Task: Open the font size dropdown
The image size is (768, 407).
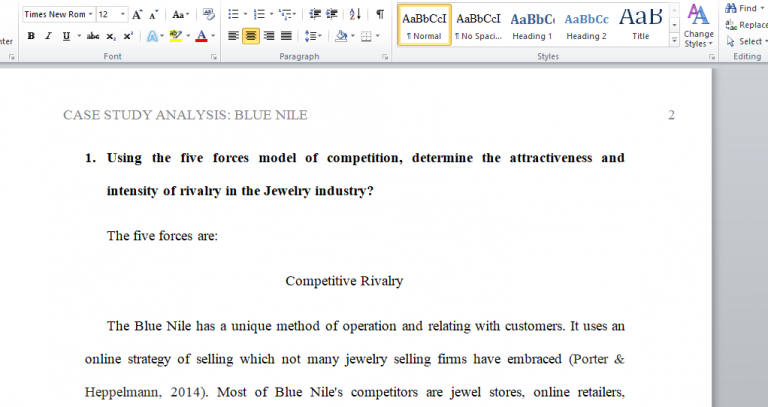Action: [123, 15]
